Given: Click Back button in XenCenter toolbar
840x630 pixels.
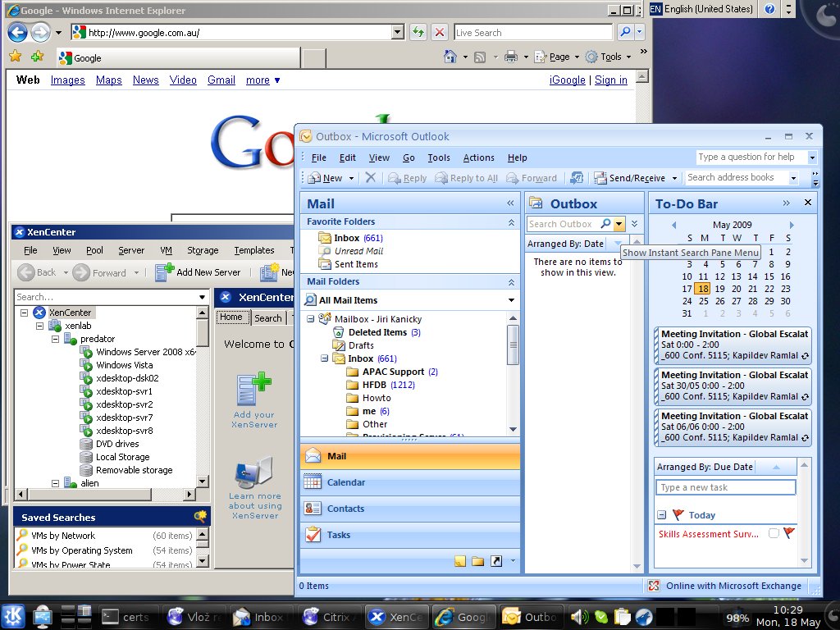Looking at the screenshot, I should pos(36,272).
